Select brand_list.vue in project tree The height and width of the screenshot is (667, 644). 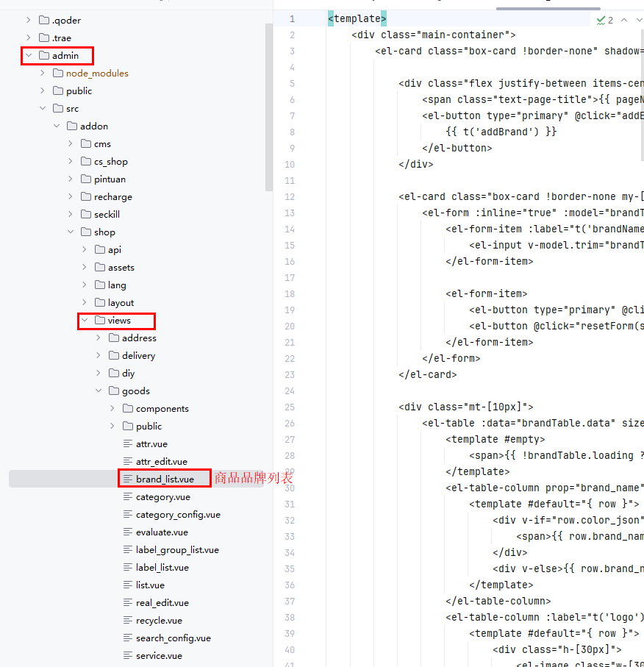point(165,479)
